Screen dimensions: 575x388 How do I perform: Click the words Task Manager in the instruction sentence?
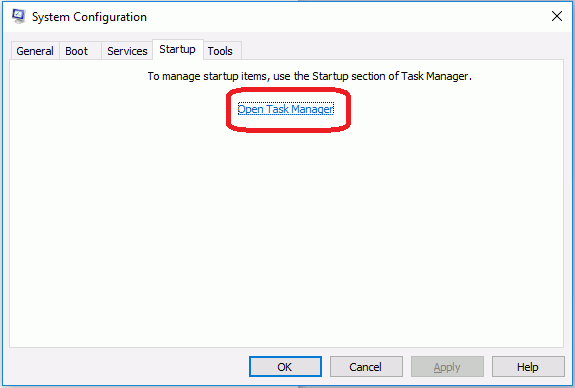tap(435, 76)
